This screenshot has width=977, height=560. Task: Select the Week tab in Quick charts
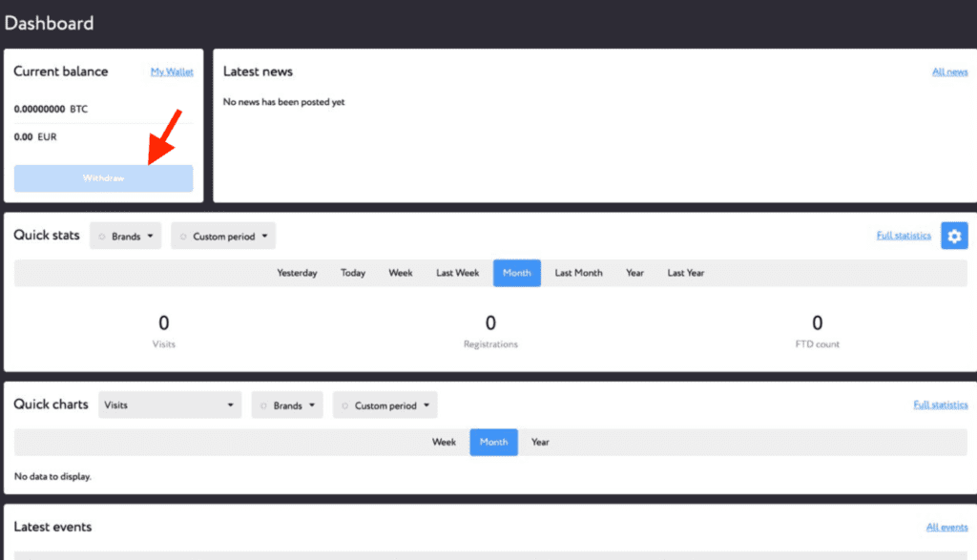444,442
